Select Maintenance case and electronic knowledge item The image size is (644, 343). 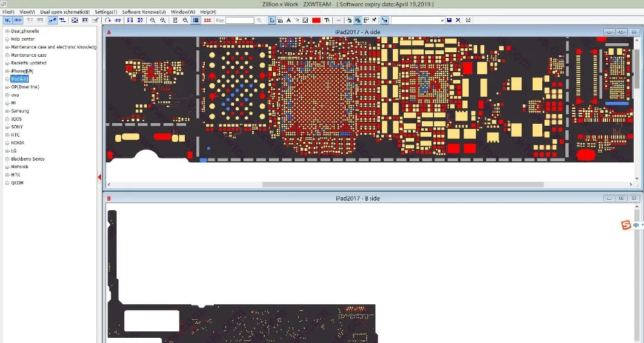54,47
